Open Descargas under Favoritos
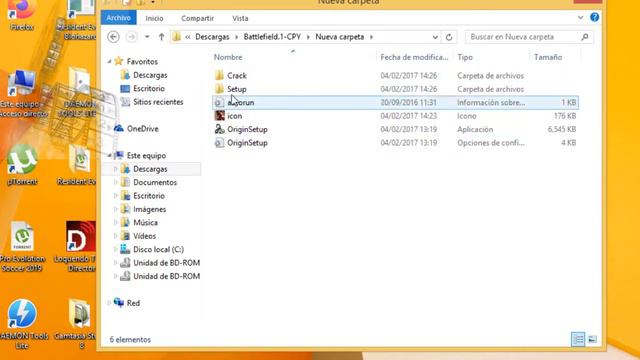This screenshot has width=640, height=360. (150, 75)
